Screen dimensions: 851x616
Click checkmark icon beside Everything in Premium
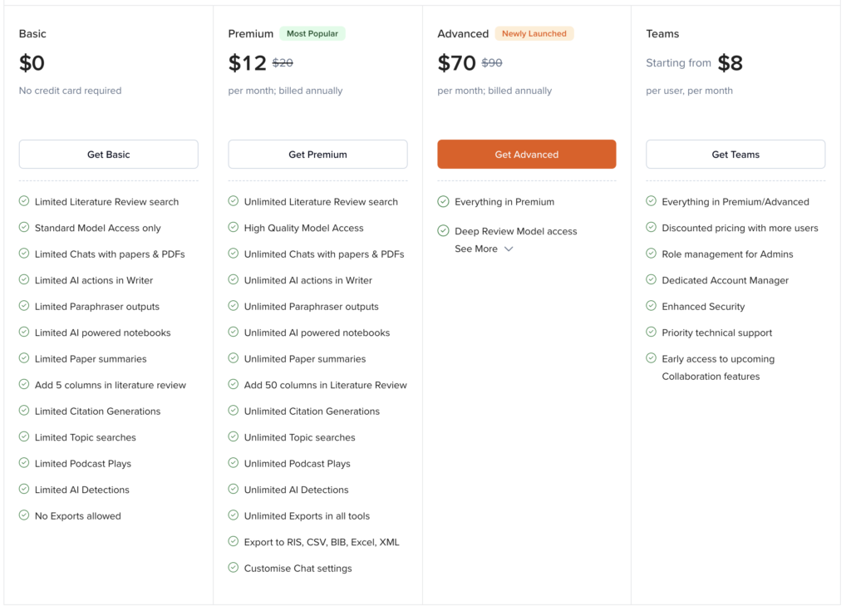pos(443,201)
